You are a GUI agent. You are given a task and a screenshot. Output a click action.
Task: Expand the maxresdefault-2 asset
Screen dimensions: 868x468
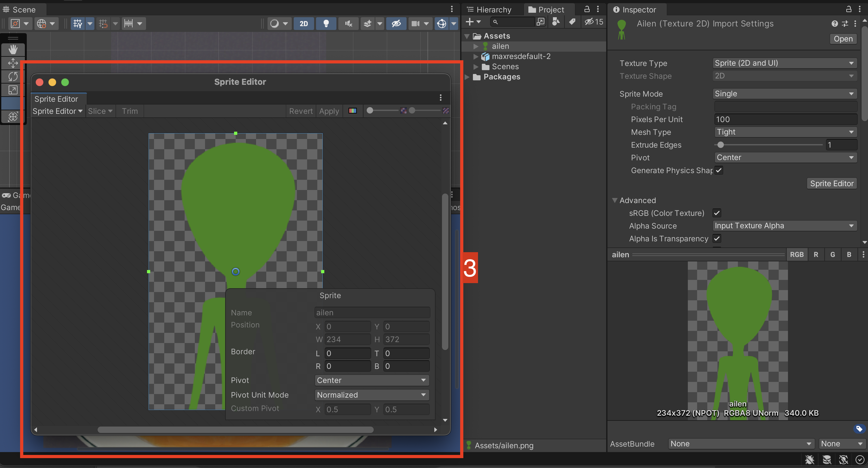(x=476, y=56)
